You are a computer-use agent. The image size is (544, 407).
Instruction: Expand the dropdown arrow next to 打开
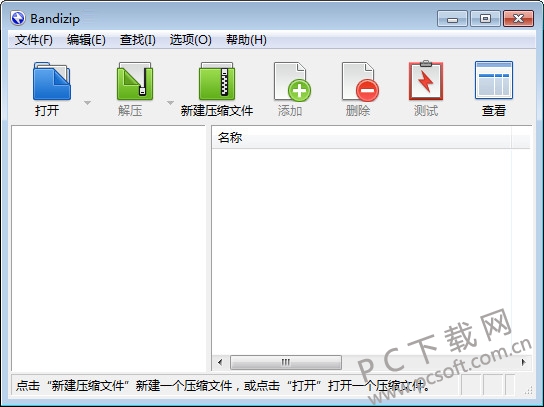click(87, 103)
